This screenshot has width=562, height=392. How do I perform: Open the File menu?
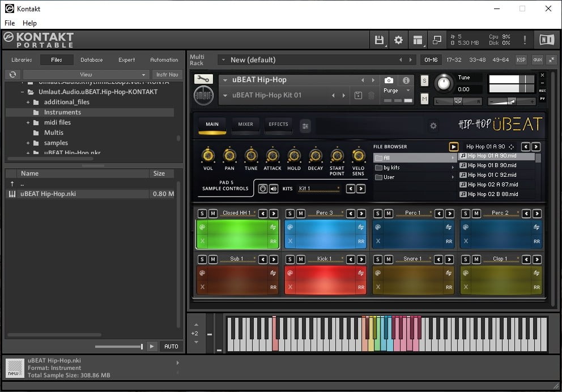pos(10,23)
